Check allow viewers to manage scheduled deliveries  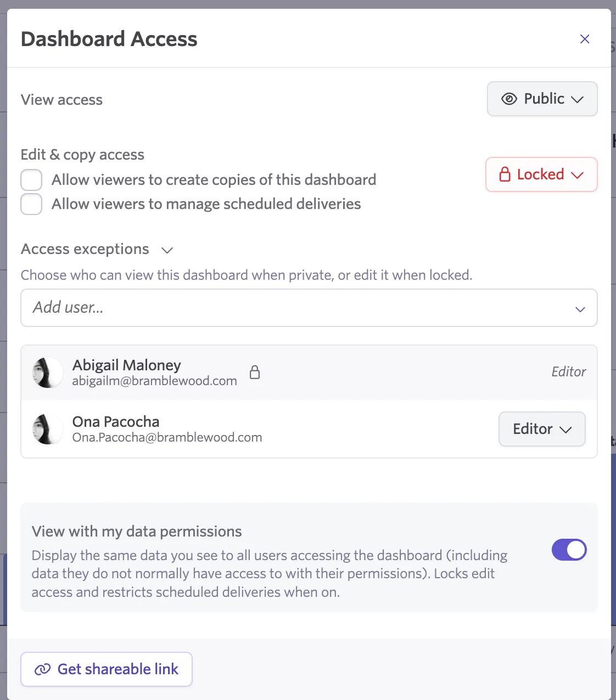tap(31, 204)
